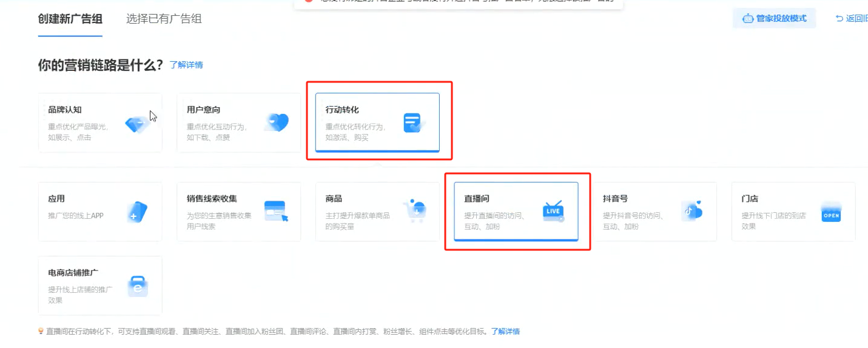
Task: Click description 主打提升爆款单商品的购买量
Action: (x=358, y=221)
